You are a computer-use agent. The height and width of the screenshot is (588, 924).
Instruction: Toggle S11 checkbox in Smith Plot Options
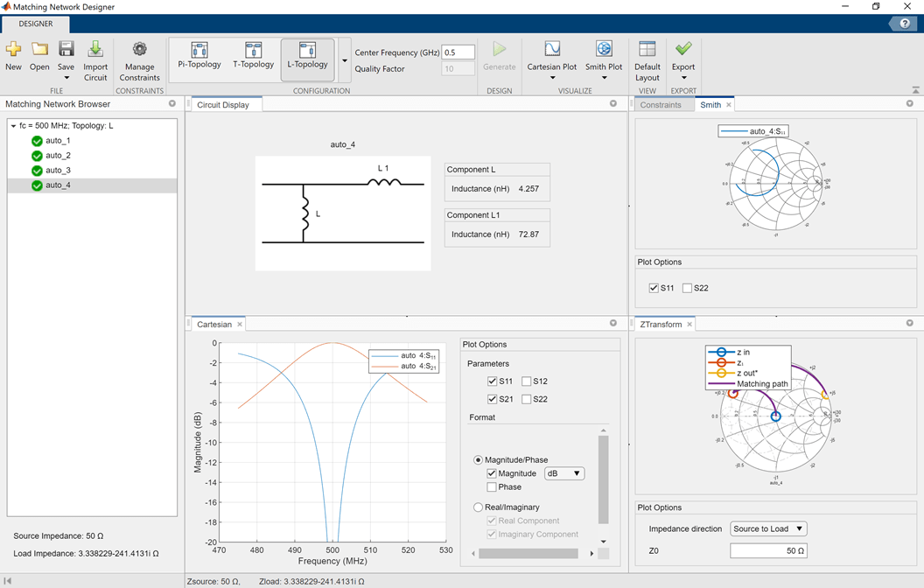click(654, 288)
